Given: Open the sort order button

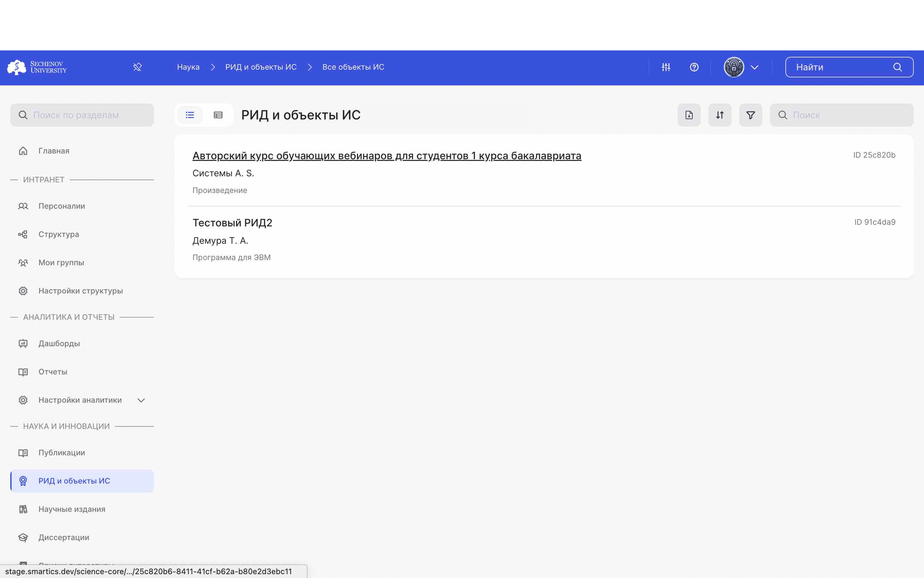Looking at the screenshot, I should 720,115.
